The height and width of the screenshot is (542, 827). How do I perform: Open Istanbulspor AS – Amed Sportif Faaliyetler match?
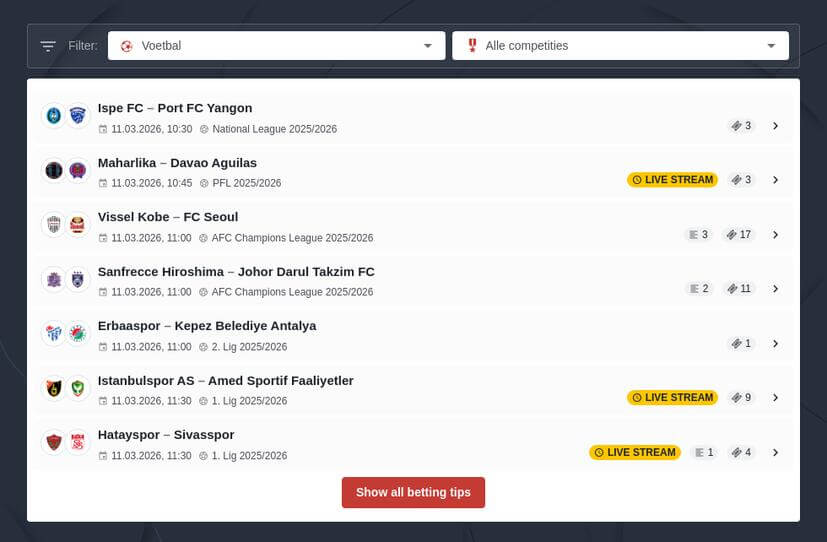pos(225,381)
